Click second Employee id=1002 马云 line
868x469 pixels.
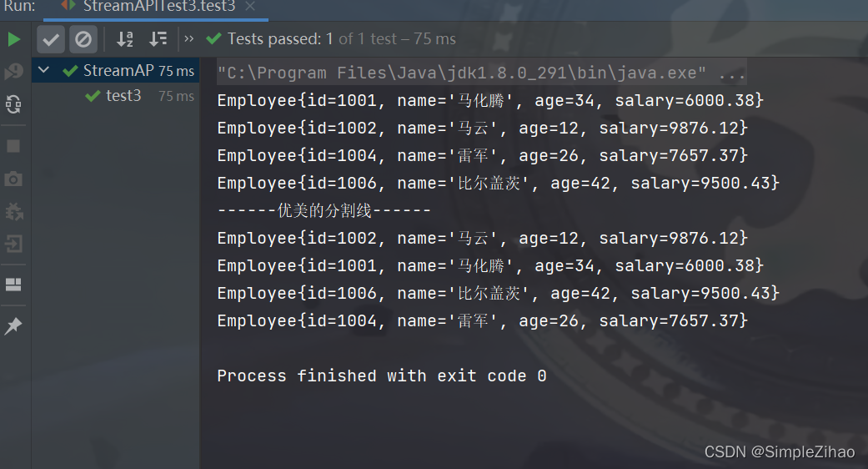483,238
